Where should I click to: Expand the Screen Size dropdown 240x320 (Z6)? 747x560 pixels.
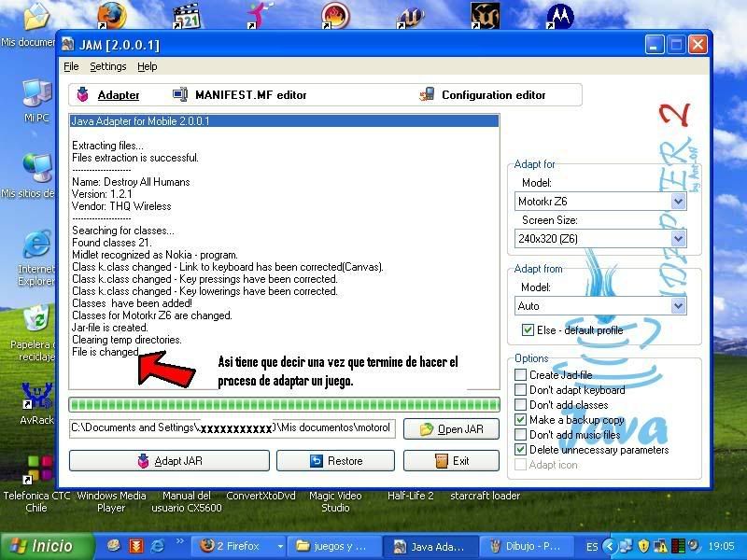coord(679,239)
